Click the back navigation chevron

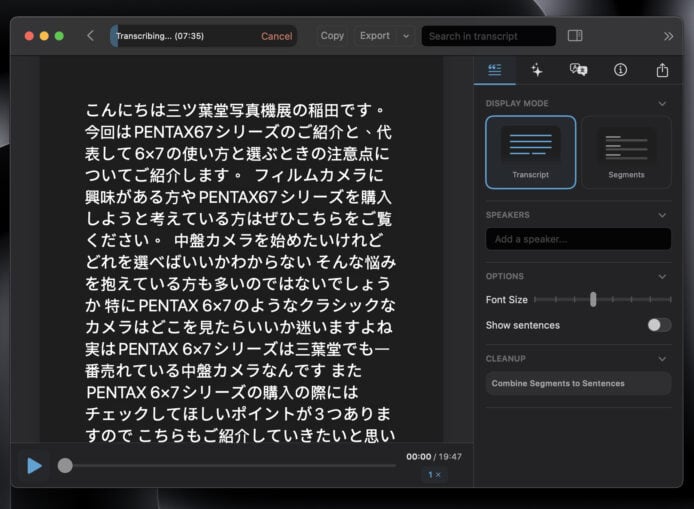coord(90,36)
